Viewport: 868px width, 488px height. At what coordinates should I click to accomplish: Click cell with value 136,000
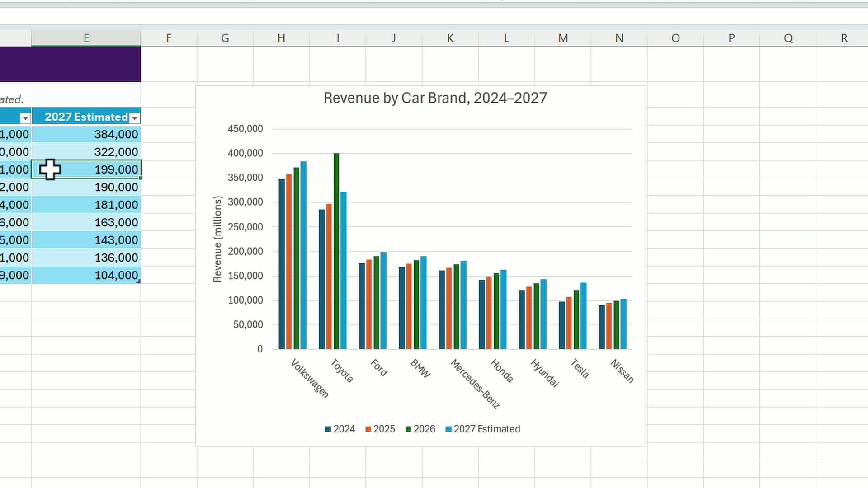click(86, 258)
